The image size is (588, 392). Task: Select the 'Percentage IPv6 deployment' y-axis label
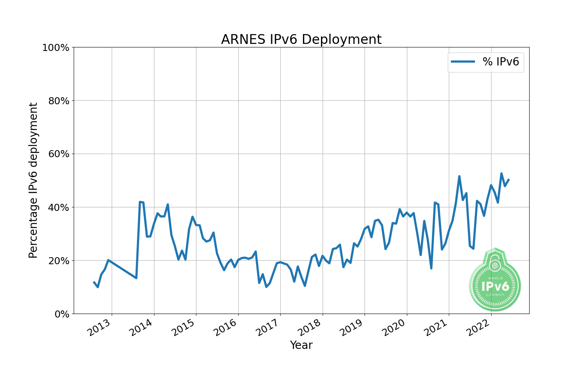pyautogui.click(x=34, y=180)
